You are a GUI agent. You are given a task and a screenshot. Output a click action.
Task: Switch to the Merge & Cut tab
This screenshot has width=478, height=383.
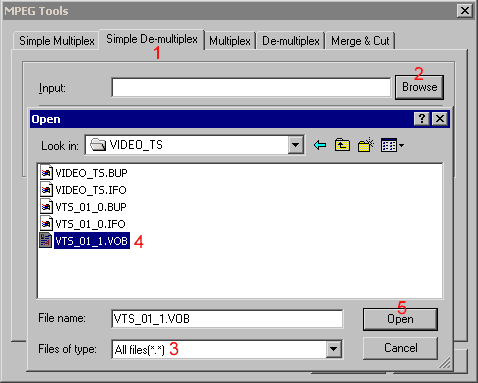point(360,41)
